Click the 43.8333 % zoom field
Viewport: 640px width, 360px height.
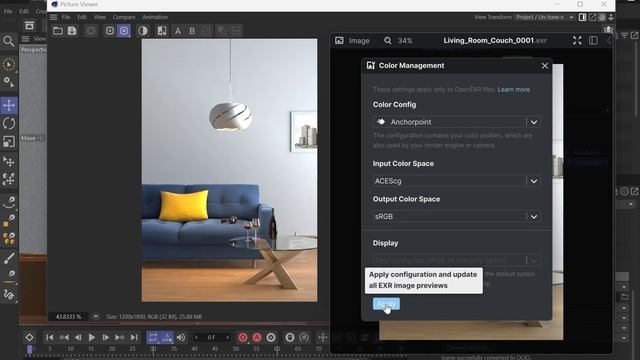click(x=69, y=316)
